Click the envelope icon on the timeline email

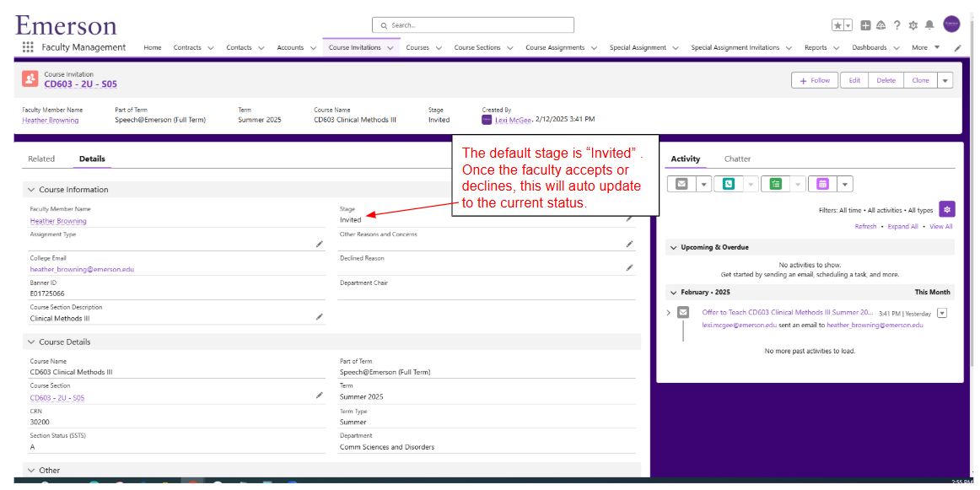click(x=683, y=312)
